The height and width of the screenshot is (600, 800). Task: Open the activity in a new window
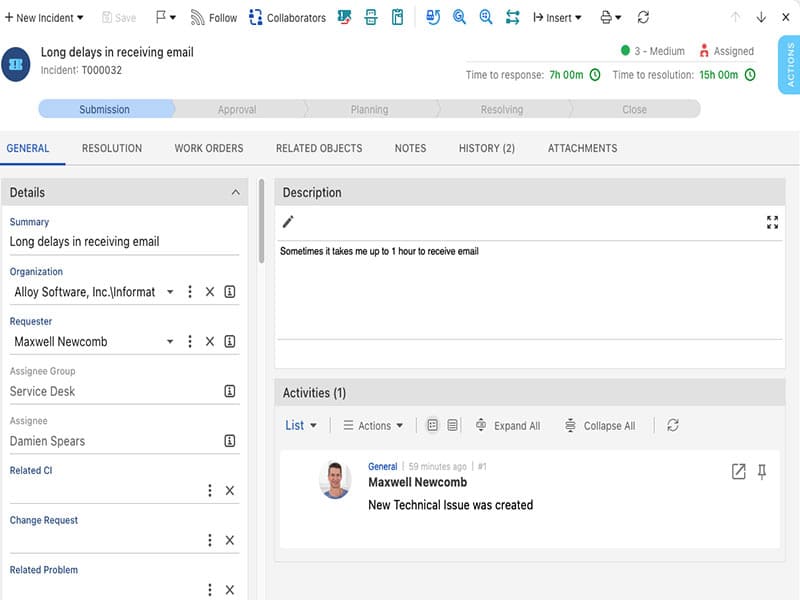739,472
